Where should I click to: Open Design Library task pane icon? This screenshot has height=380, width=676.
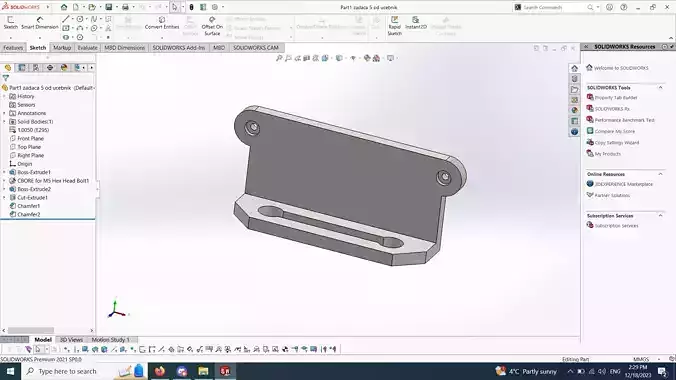point(574,79)
